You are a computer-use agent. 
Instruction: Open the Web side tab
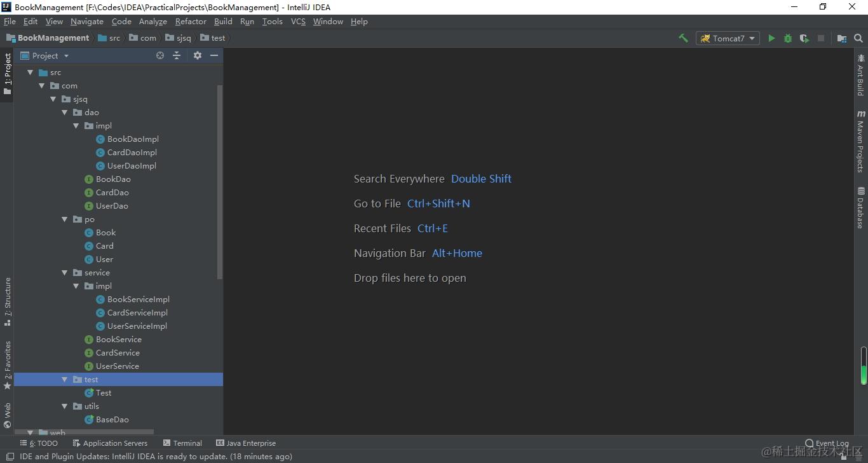point(8,415)
